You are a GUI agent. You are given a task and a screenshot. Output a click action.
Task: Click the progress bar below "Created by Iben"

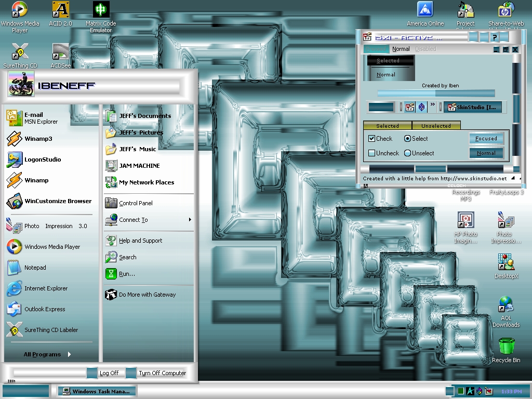click(436, 93)
